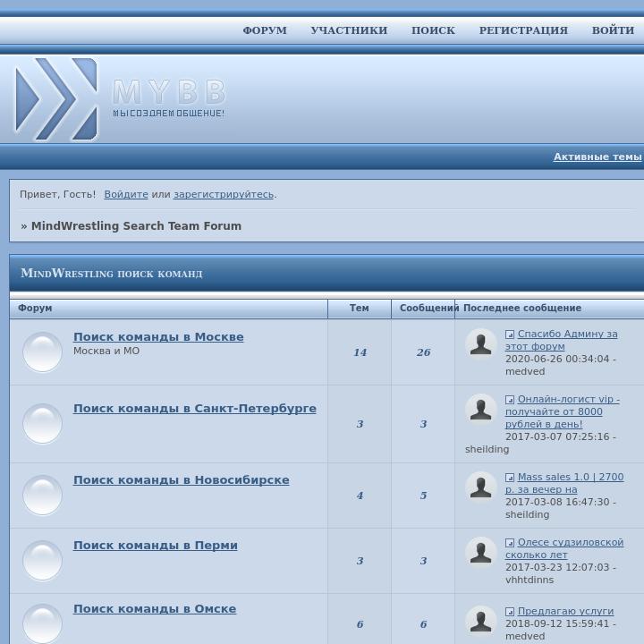Viewport: 644px width, 644px height.
Task: Click username vhhtdinns
Action: (x=530, y=580)
